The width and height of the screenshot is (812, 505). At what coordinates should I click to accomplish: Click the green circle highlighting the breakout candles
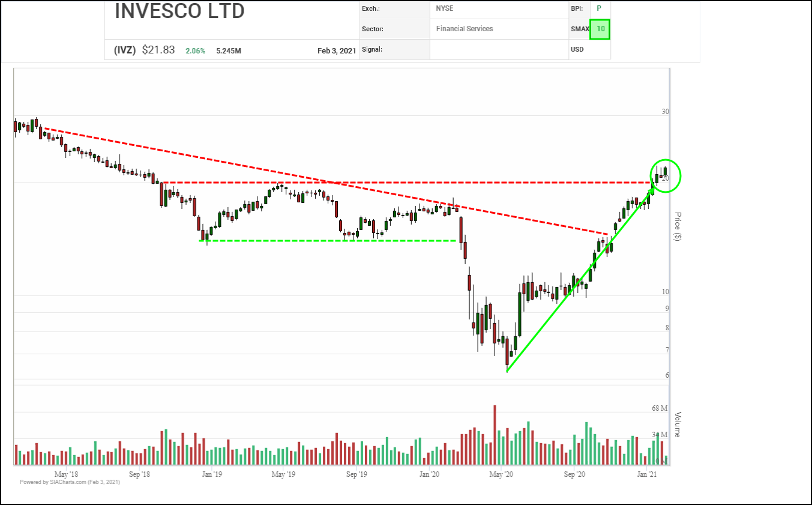(x=666, y=176)
